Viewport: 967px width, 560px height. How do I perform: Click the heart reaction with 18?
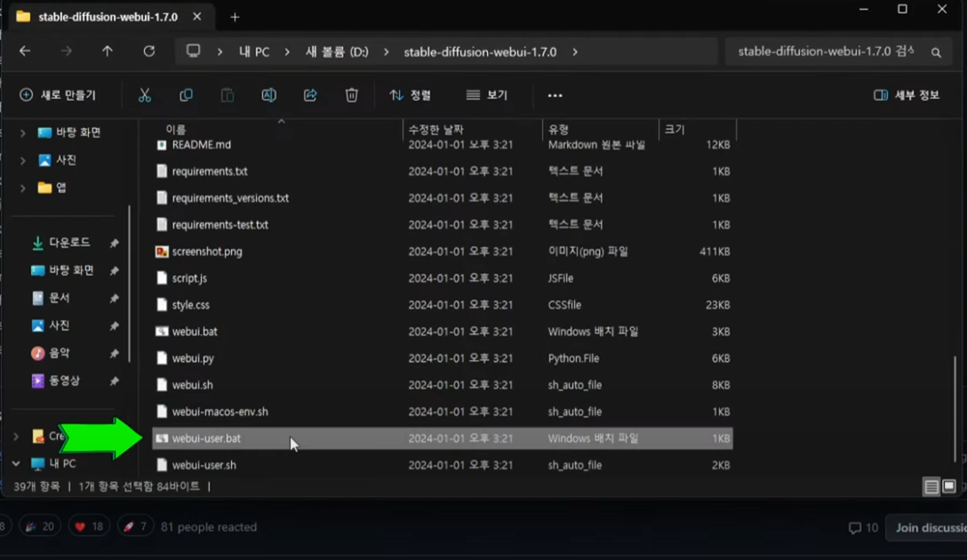[x=89, y=527]
